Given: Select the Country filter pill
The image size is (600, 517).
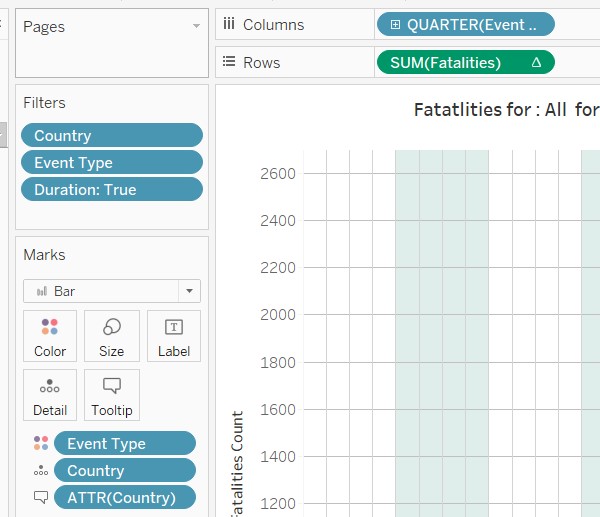Looking at the screenshot, I should click(x=112, y=136).
